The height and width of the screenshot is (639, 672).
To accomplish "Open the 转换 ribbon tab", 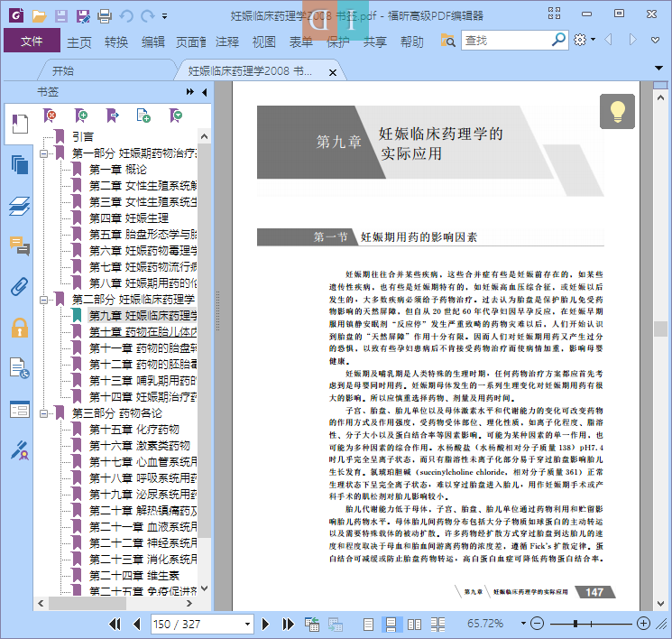I will pos(116,42).
